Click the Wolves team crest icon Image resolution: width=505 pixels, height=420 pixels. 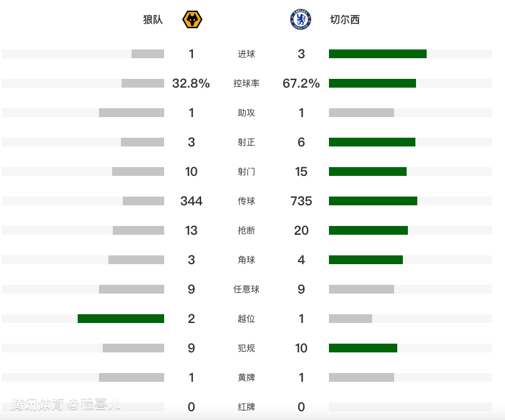pyautogui.click(x=192, y=20)
